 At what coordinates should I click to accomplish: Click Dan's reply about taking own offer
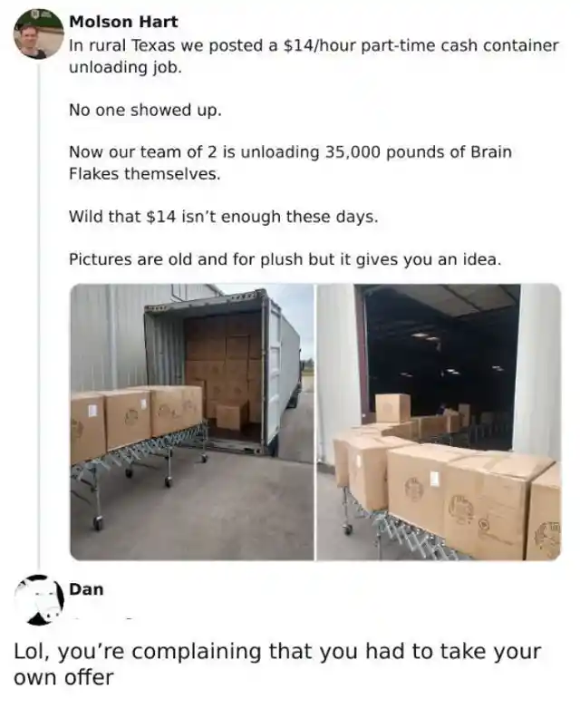277,664
